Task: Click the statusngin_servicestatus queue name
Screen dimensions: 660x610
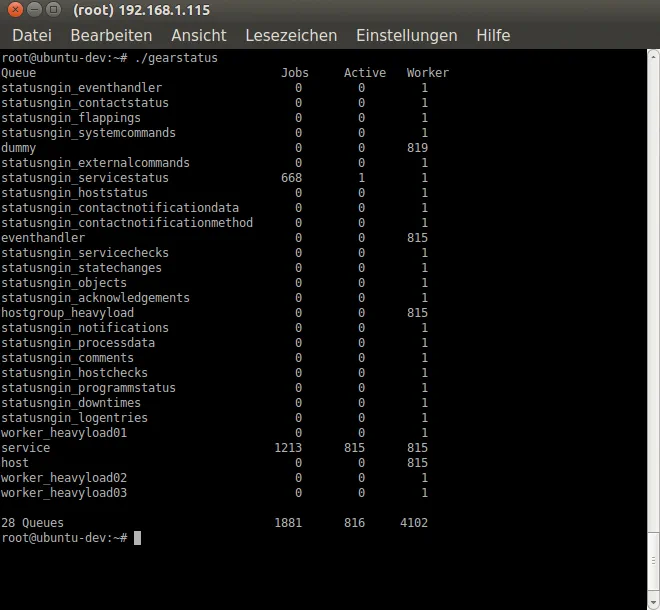Action: click(85, 178)
